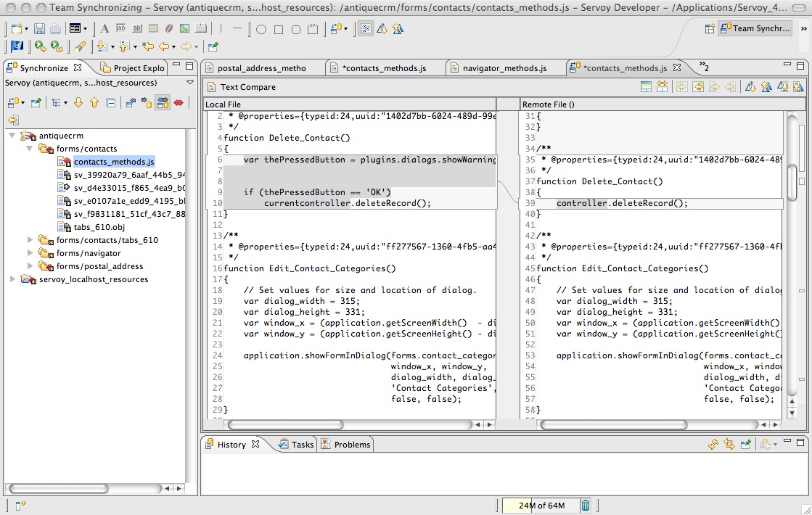Click the Open Perspective icon
Screen dimensions: 812x515
click(x=710, y=28)
